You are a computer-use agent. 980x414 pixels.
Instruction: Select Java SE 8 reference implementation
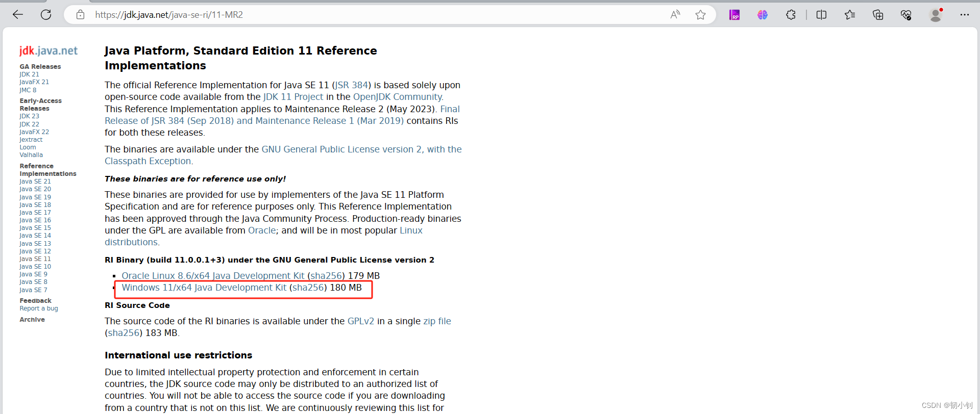tap(33, 282)
